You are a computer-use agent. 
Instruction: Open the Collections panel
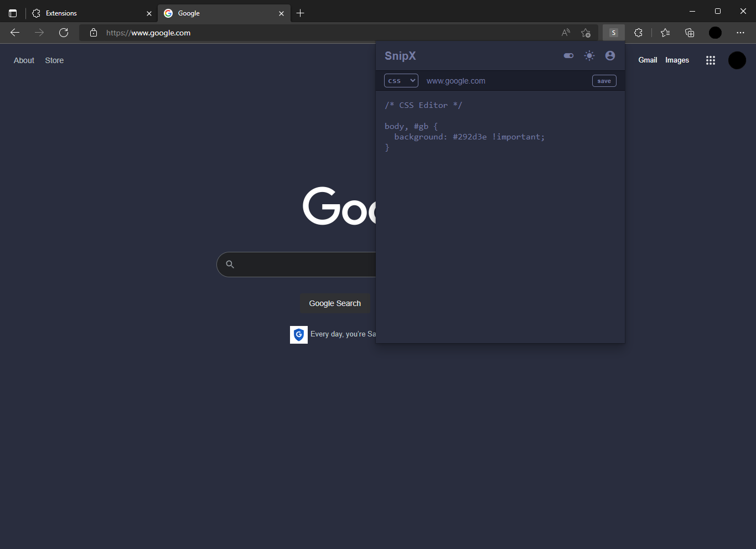coord(690,33)
